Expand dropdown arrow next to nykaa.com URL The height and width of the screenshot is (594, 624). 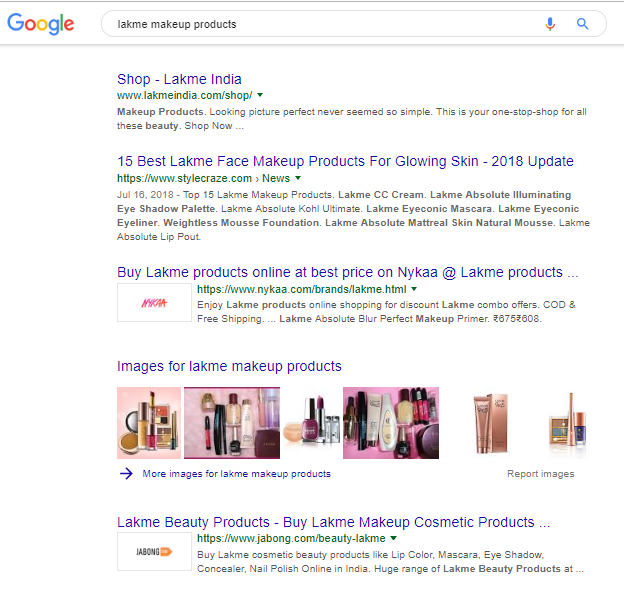pos(414,289)
